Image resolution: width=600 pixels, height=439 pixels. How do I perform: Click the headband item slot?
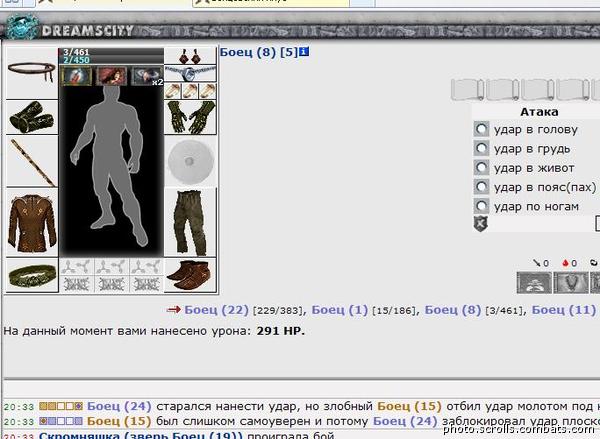pyautogui.click(x=32, y=73)
